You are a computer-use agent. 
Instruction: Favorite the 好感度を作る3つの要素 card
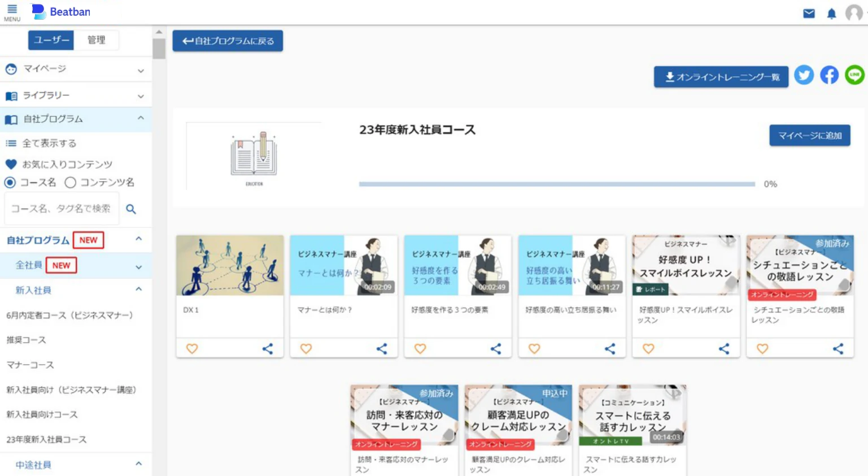coord(420,349)
